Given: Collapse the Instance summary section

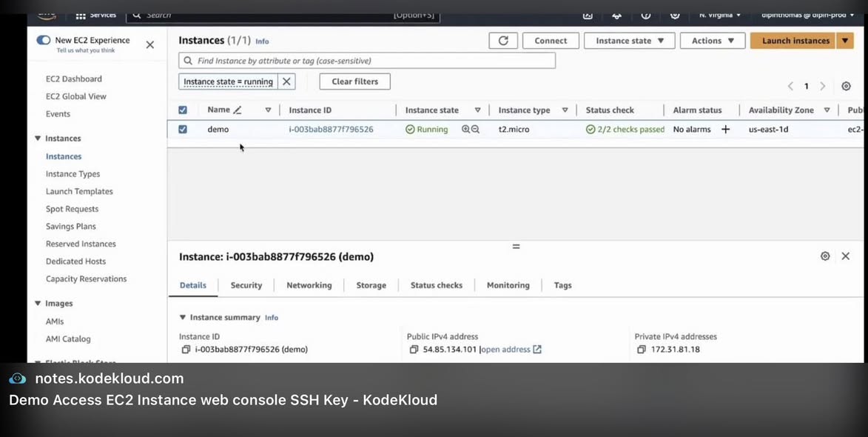Looking at the screenshot, I should click(183, 317).
